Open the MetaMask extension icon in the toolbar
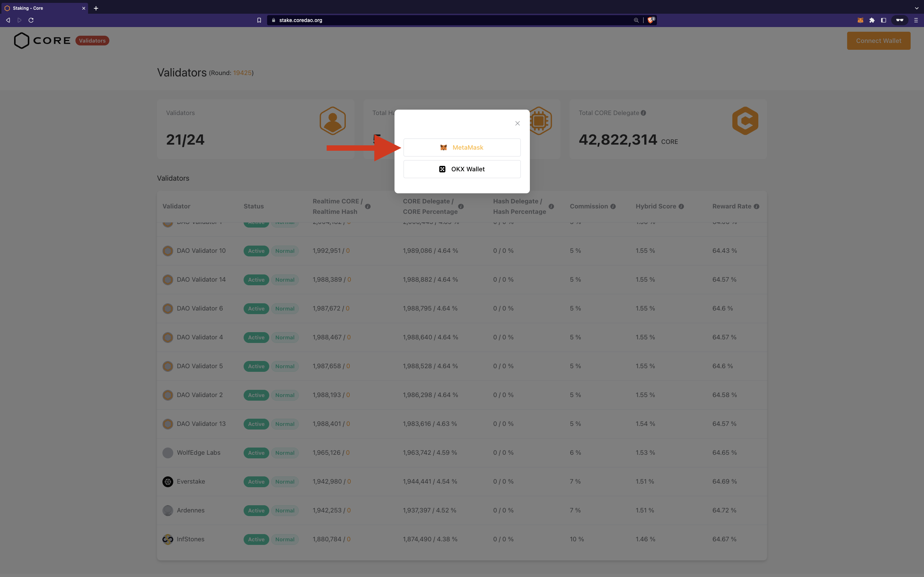 (x=860, y=20)
